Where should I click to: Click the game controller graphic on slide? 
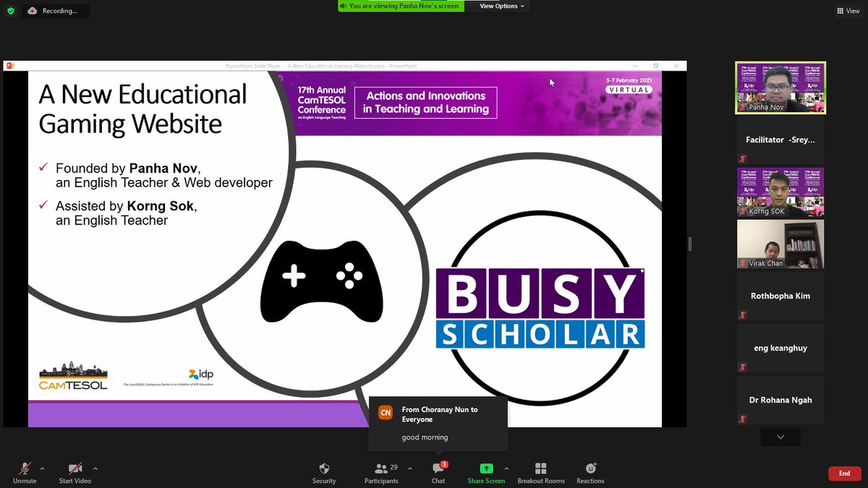click(x=322, y=281)
